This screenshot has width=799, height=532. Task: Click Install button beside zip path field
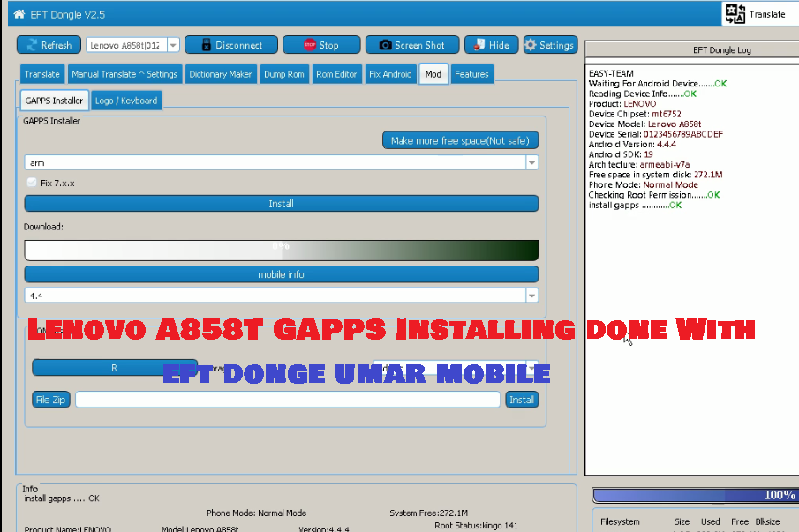(x=522, y=400)
